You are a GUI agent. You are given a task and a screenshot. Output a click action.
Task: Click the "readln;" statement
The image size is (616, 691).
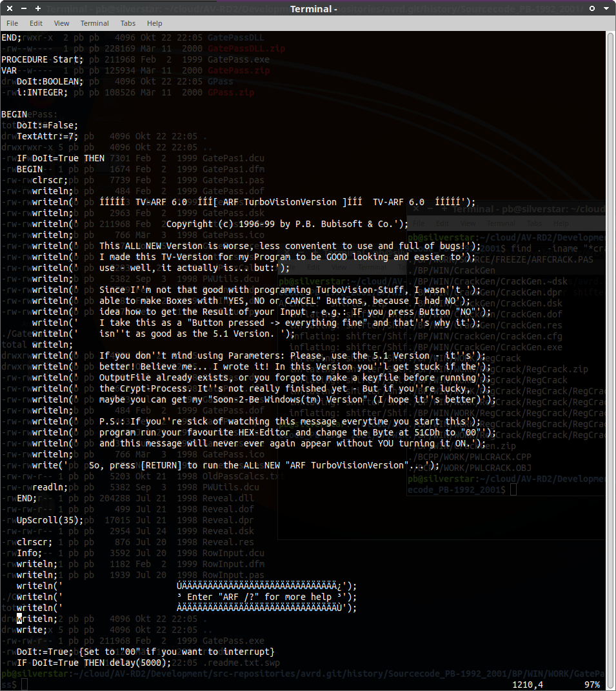pos(50,487)
